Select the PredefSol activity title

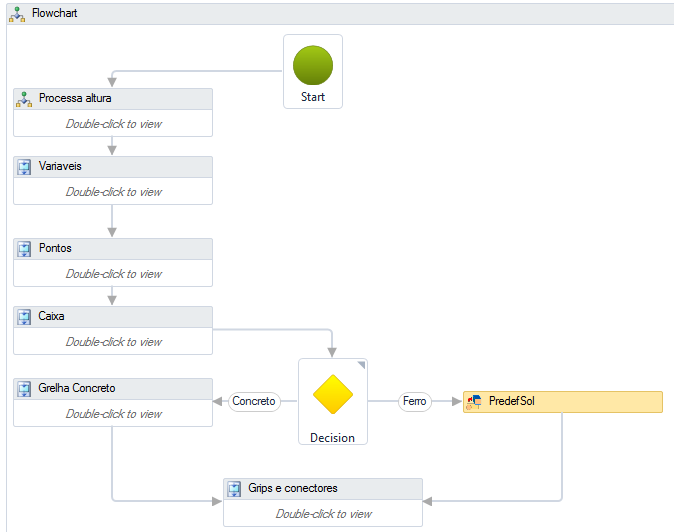512,402
